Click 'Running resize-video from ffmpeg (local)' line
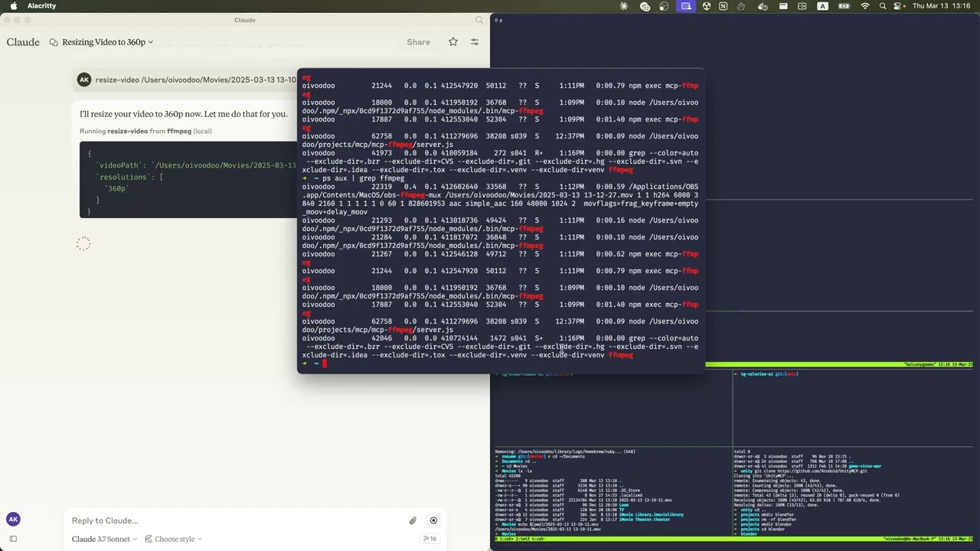The height and width of the screenshot is (551, 980). tap(145, 131)
